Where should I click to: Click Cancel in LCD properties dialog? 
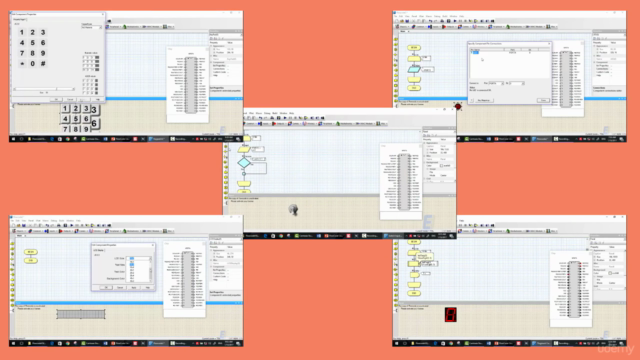(x=120, y=288)
